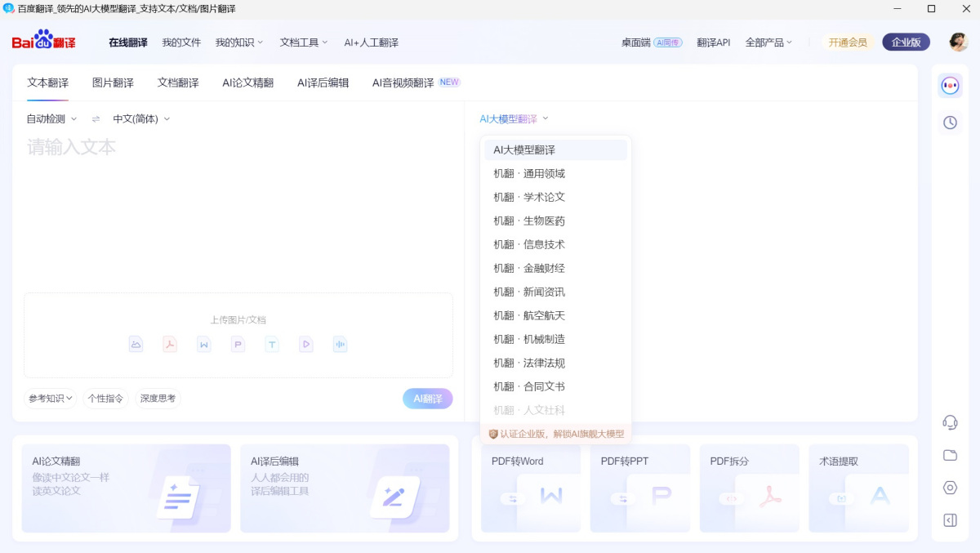Click the settings gear in right sidebar
980x553 pixels.
click(949, 488)
